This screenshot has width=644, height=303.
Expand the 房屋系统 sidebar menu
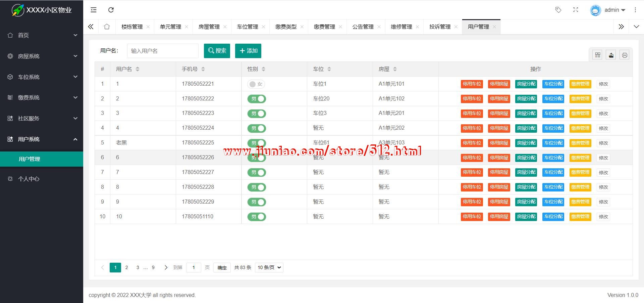(x=42, y=56)
